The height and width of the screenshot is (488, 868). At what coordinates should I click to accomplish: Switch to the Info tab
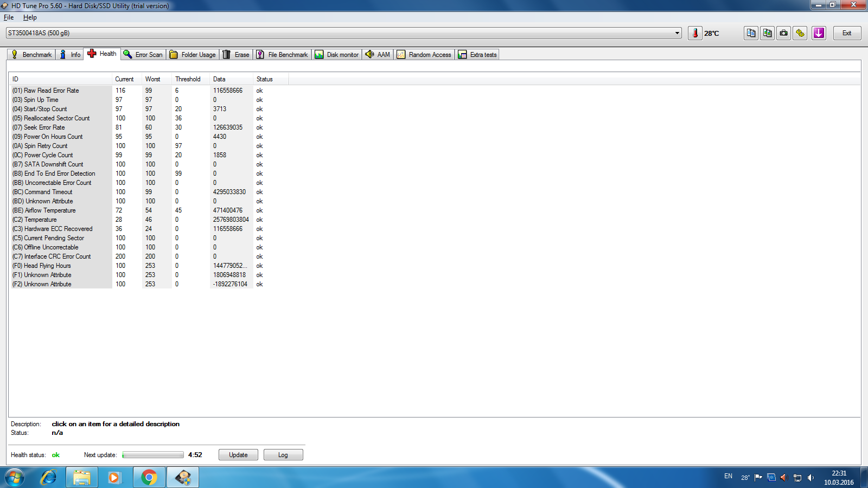[x=70, y=55]
